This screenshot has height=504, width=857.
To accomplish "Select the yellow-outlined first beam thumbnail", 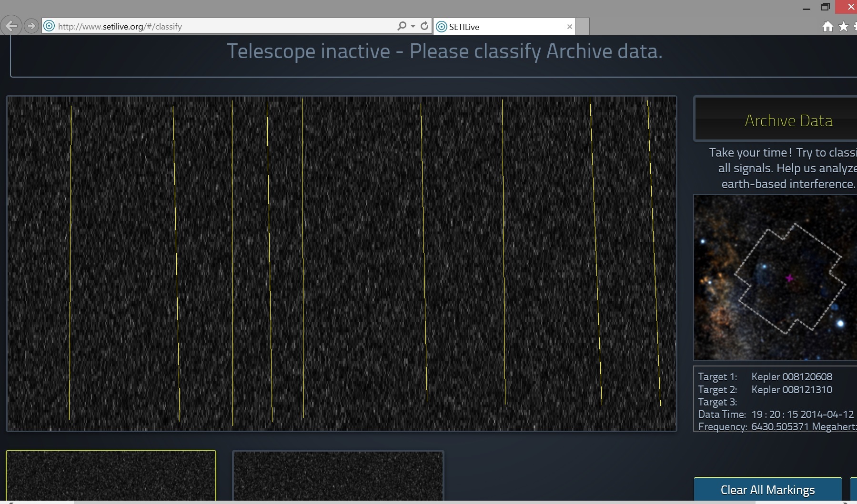I will point(111,475).
